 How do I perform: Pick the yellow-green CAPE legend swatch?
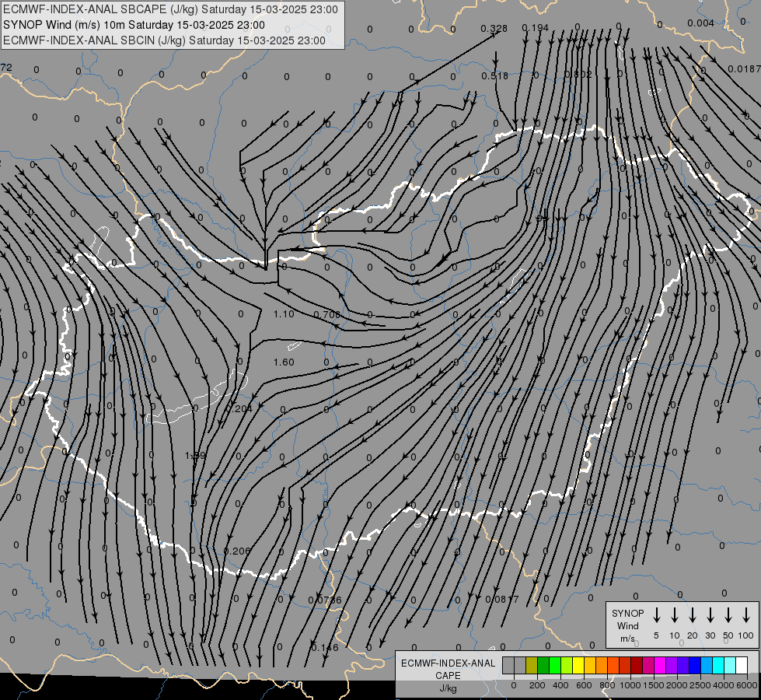tap(567, 665)
